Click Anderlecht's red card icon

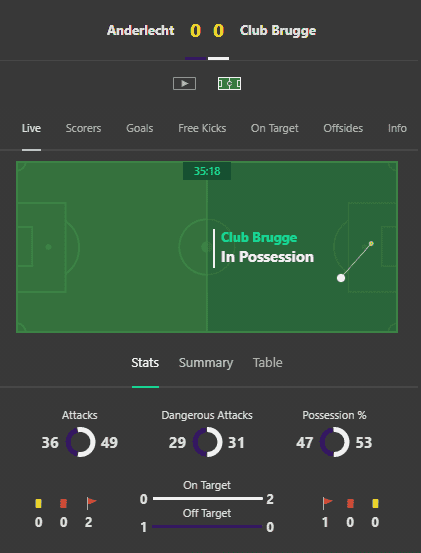(63, 503)
